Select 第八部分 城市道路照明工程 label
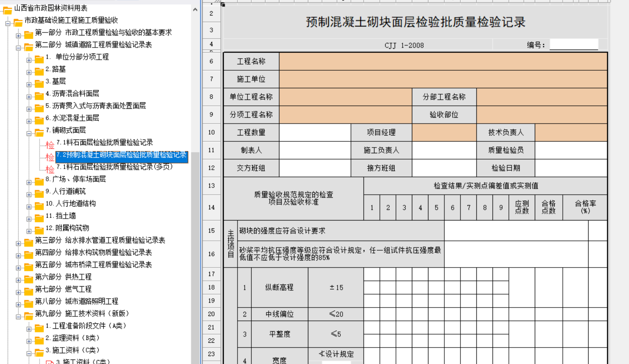The image size is (629, 364). point(77,301)
